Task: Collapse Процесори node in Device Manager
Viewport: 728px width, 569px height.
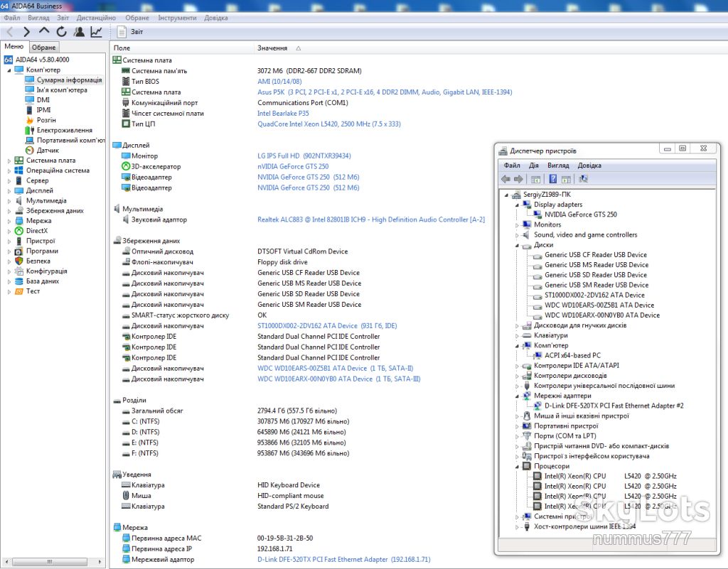Action: point(517,467)
